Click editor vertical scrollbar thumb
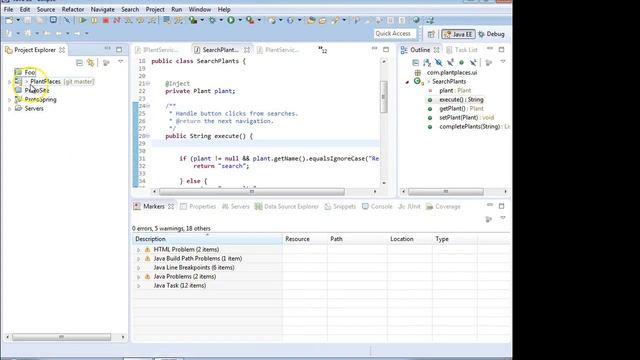The height and width of the screenshot is (360, 640). point(384,96)
